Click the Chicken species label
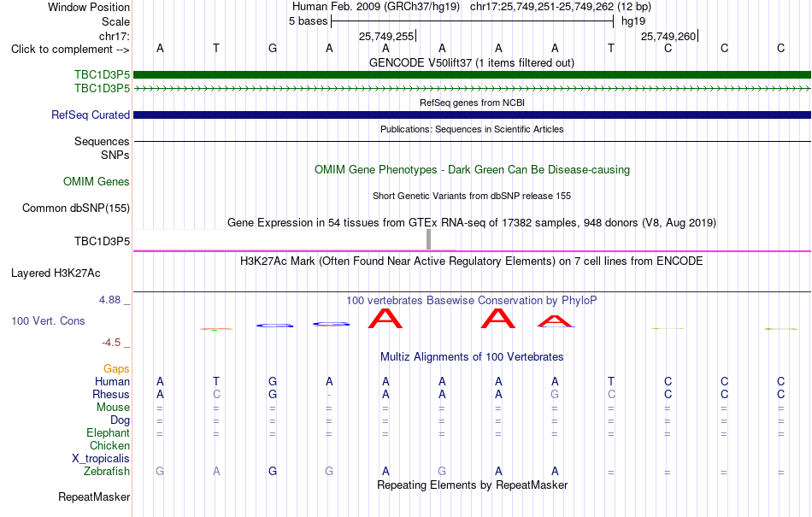 (109, 445)
